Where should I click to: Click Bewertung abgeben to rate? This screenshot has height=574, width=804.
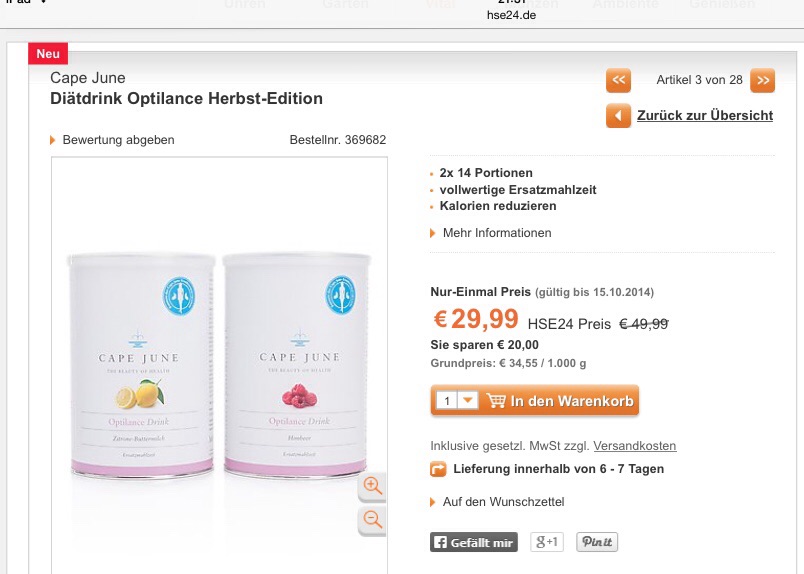click(118, 140)
